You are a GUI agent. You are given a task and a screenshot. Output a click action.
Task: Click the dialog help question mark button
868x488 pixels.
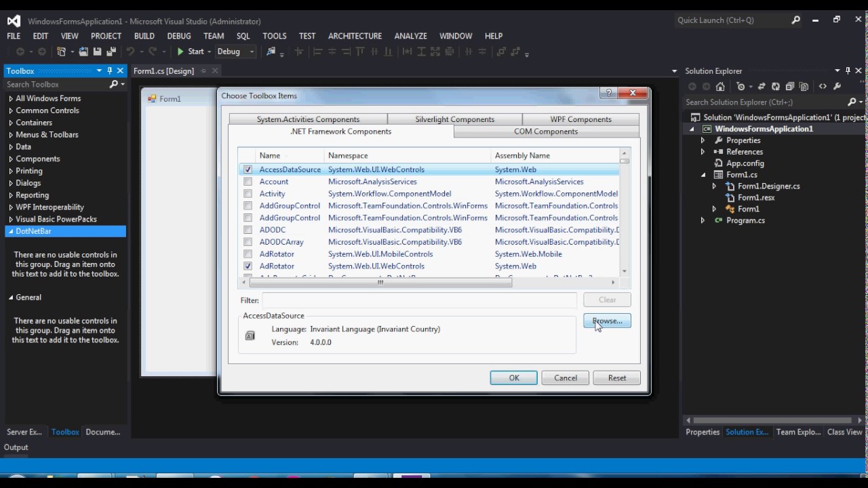[x=608, y=93]
